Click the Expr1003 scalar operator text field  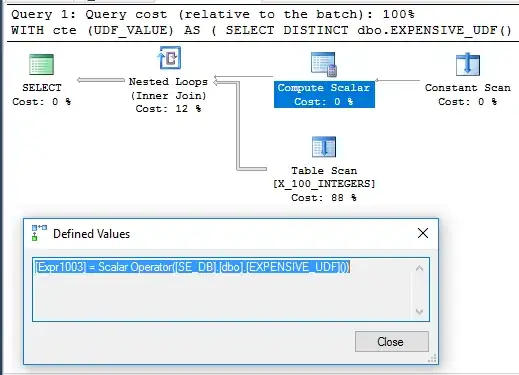click(231, 289)
